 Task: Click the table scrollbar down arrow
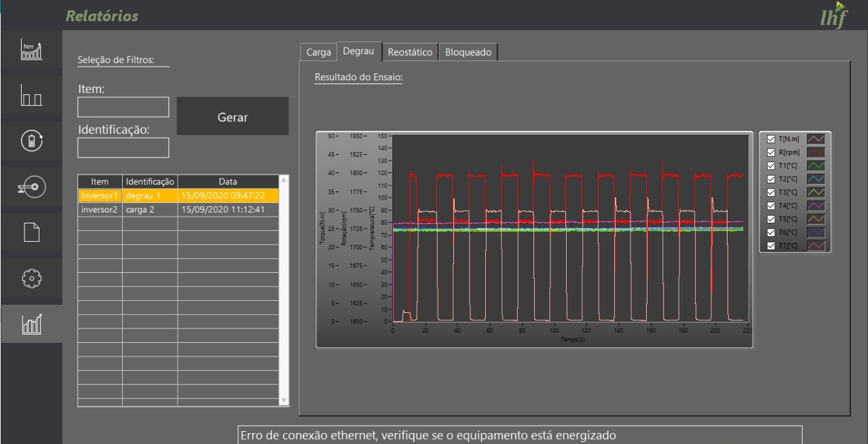(x=284, y=401)
